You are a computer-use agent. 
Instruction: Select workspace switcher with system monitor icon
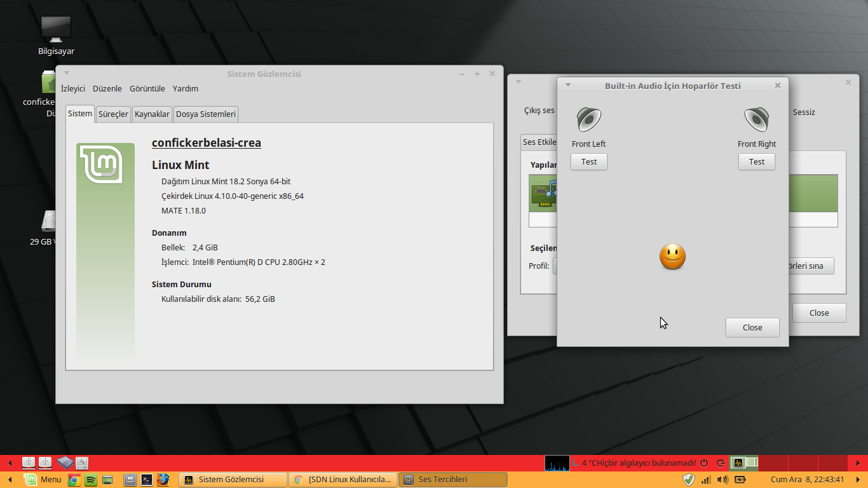[x=744, y=463]
